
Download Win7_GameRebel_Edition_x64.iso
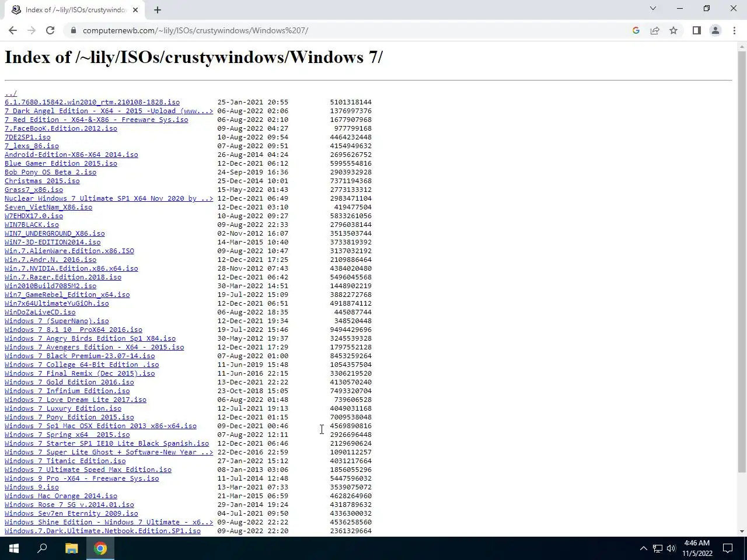coord(67,295)
